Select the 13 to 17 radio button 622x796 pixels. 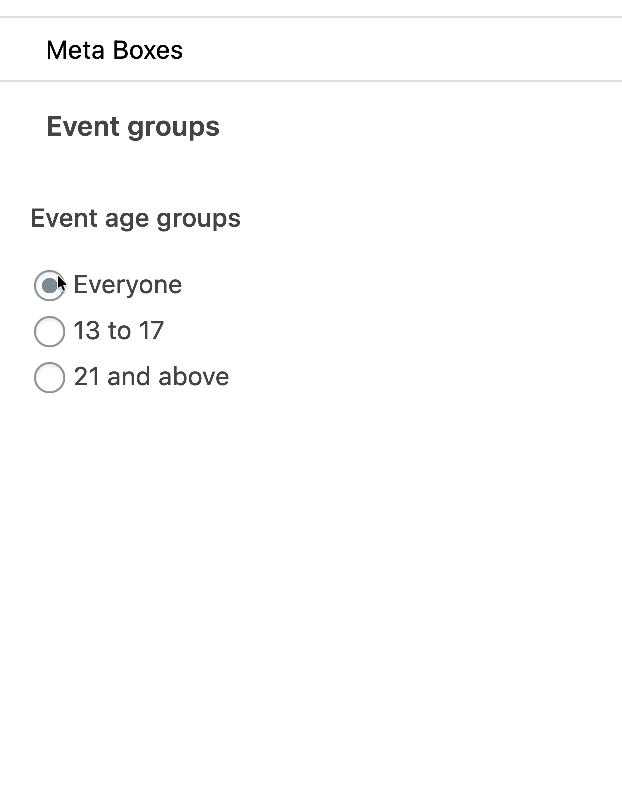(x=49, y=332)
